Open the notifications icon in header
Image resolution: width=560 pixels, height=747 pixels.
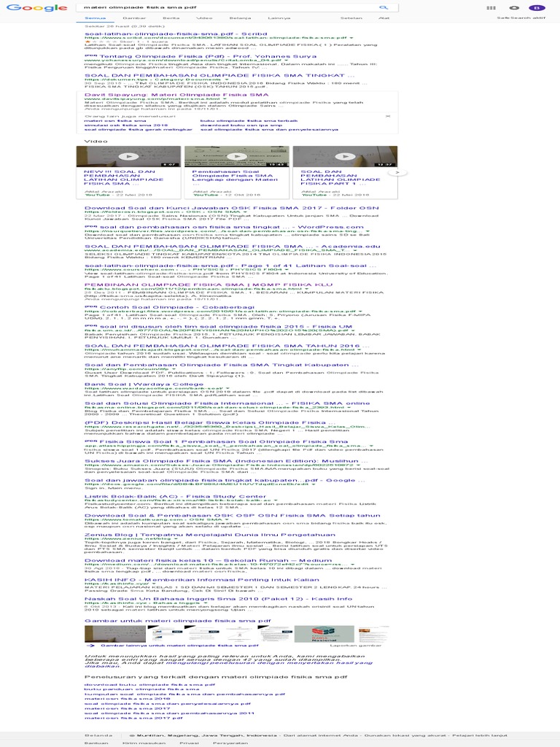(514, 7)
